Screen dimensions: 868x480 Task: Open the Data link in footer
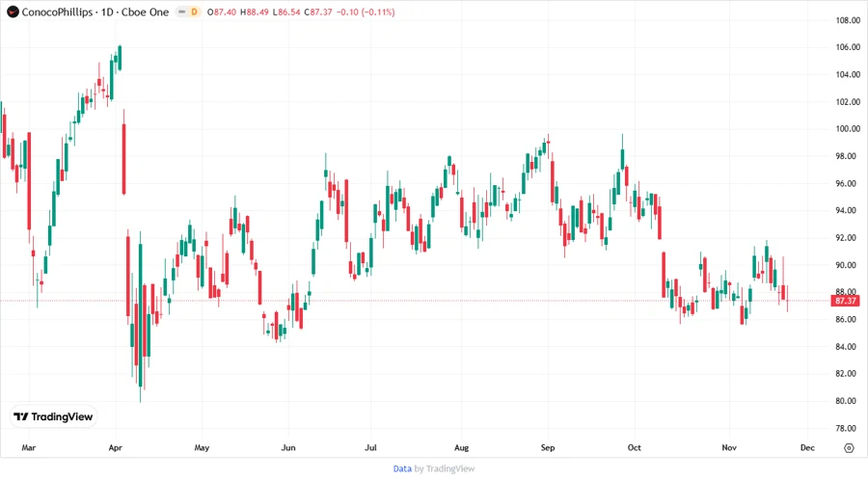click(x=402, y=468)
